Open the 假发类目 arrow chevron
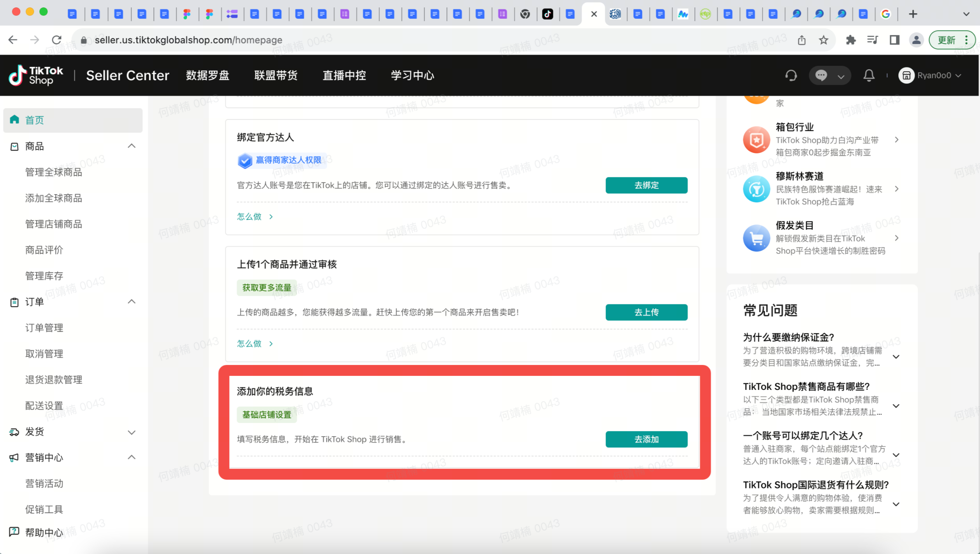The image size is (980, 554). tap(897, 238)
